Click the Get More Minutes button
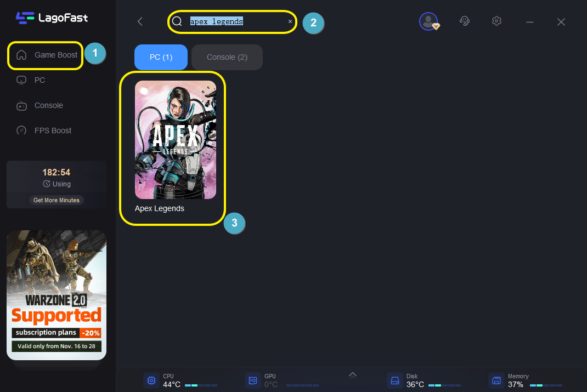Image resolution: width=587 pixels, height=392 pixels. pyautogui.click(x=57, y=200)
